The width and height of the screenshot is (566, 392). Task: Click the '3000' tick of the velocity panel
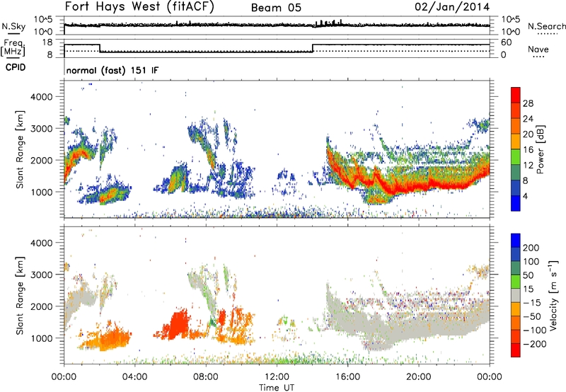[x=42, y=275]
